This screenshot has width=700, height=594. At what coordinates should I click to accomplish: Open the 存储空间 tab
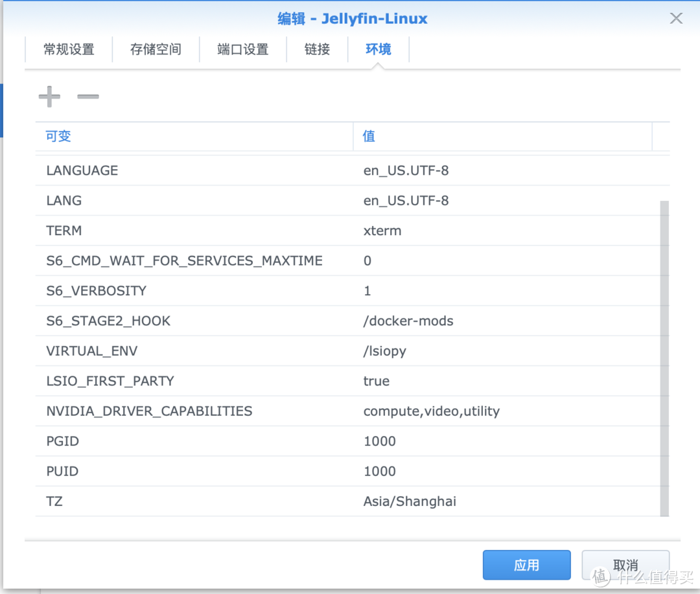[156, 49]
